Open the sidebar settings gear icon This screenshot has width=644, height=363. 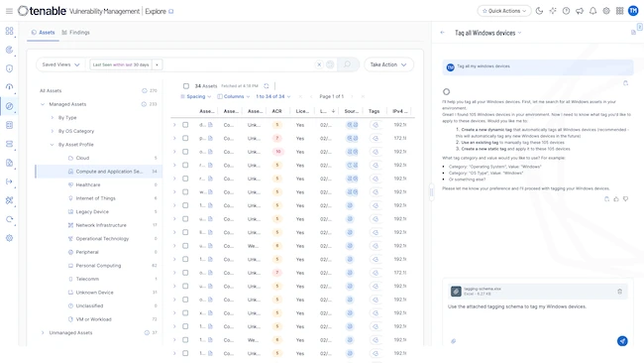point(9,238)
